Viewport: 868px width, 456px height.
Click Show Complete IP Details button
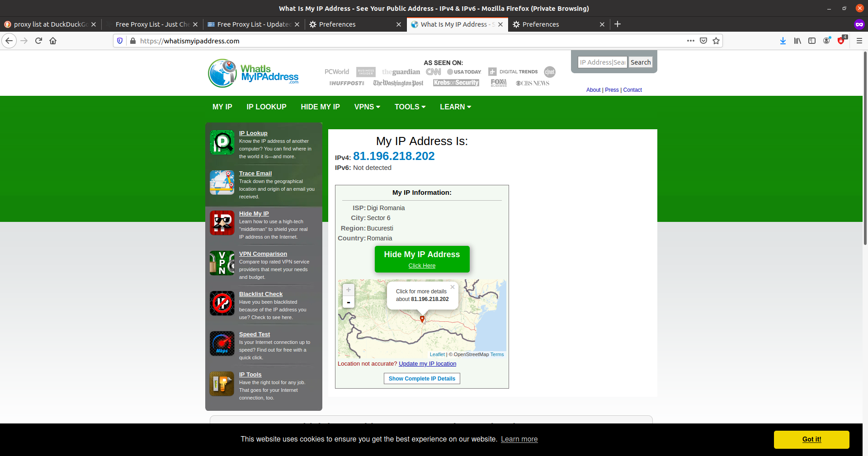(422, 379)
